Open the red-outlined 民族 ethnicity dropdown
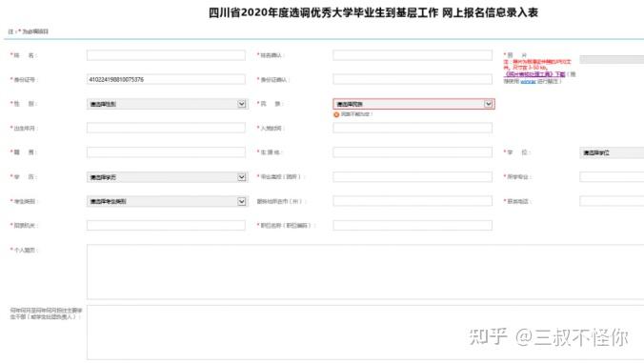The image size is (644, 363). 413,104
